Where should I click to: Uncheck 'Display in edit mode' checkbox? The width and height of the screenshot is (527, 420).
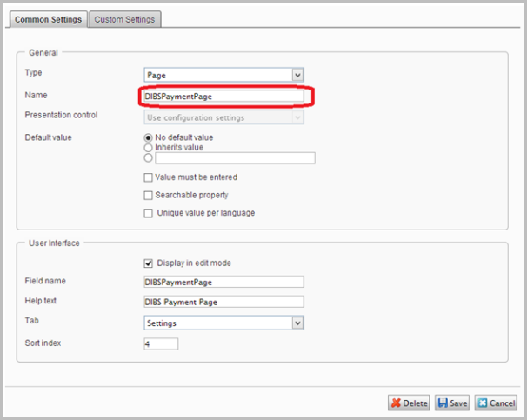[149, 263]
